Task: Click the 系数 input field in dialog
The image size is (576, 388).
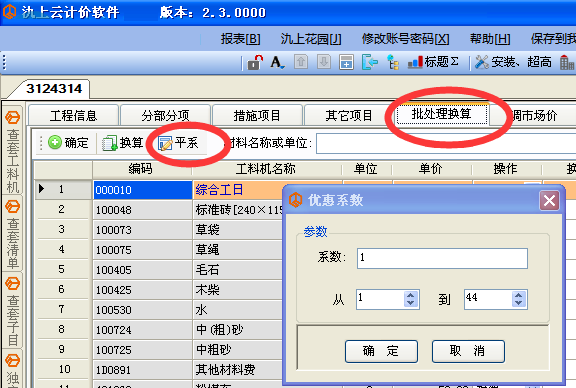Action: click(442, 258)
